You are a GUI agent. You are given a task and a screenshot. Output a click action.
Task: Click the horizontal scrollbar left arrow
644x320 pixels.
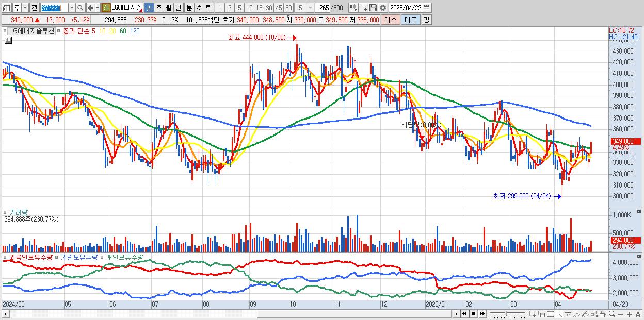coord(5,314)
